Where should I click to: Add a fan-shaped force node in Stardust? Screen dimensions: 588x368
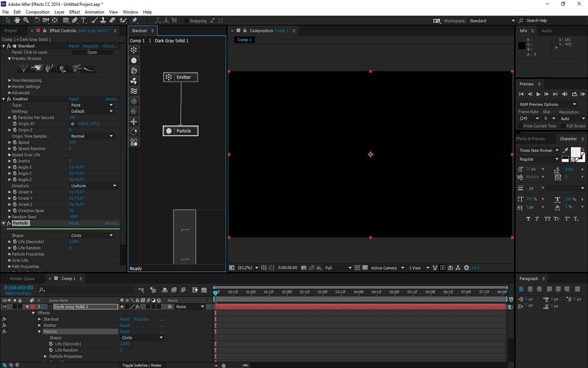coord(134,81)
